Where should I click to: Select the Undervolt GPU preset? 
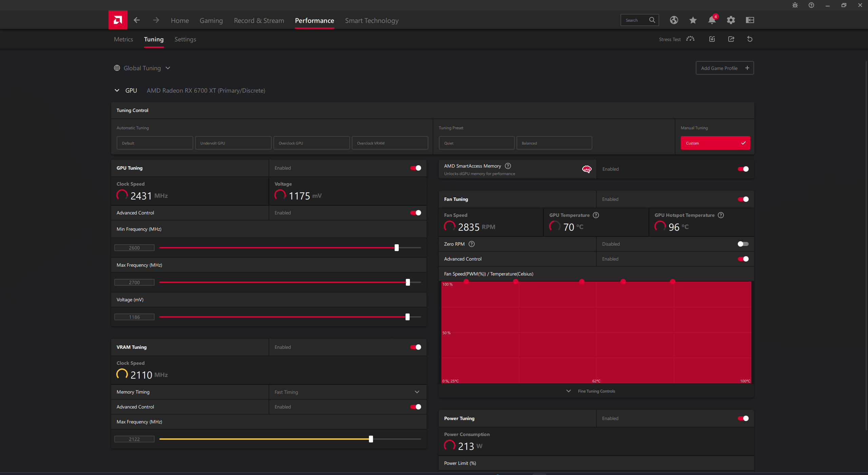point(233,143)
